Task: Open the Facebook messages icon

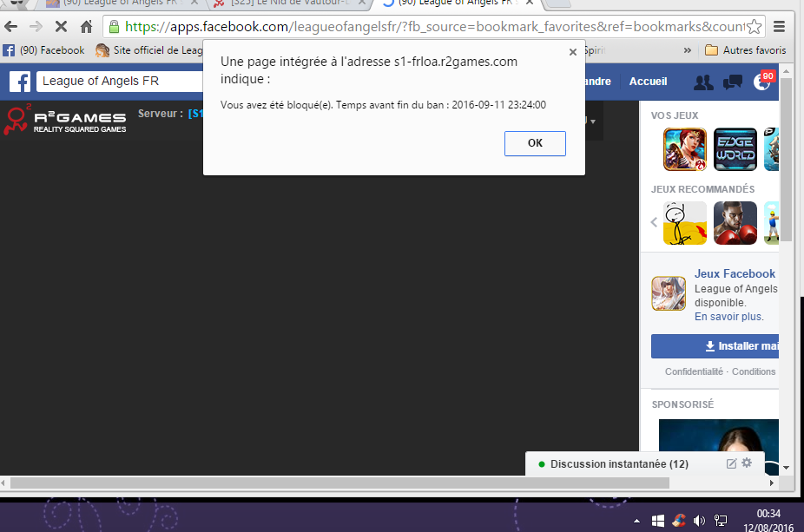Action: (x=733, y=82)
